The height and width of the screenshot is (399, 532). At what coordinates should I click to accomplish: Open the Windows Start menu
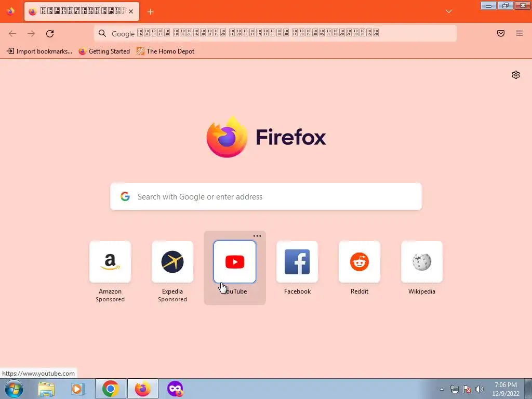(x=14, y=389)
